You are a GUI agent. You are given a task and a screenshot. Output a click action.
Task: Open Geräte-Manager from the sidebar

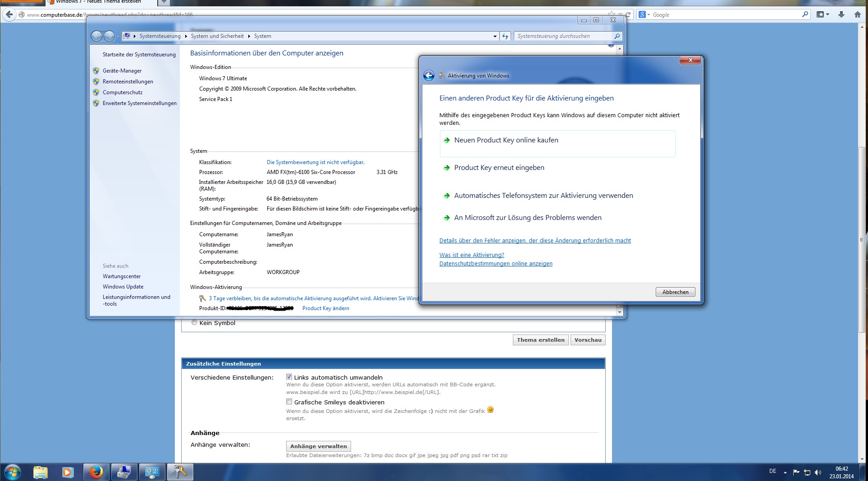point(122,71)
